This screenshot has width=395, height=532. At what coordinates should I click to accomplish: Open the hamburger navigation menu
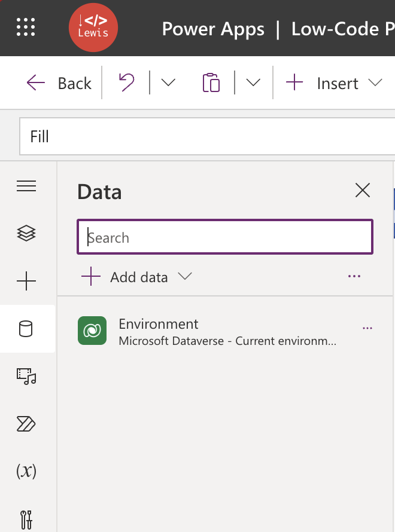coord(26,186)
